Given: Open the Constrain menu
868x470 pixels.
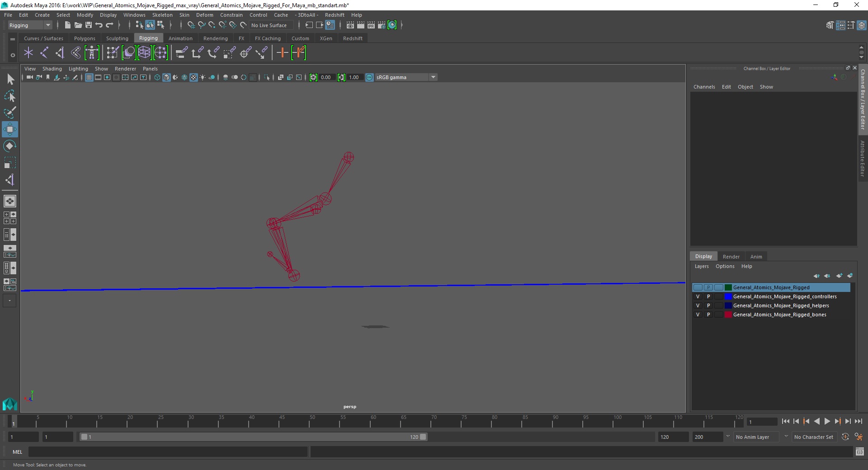Looking at the screenshot, I should 231,15.
